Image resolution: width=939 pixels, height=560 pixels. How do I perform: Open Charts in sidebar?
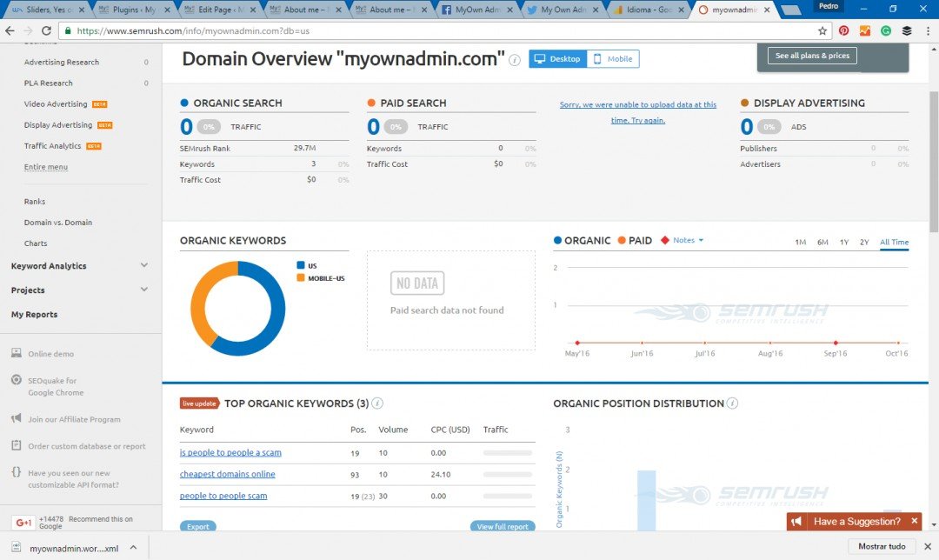tap(36, 243)
